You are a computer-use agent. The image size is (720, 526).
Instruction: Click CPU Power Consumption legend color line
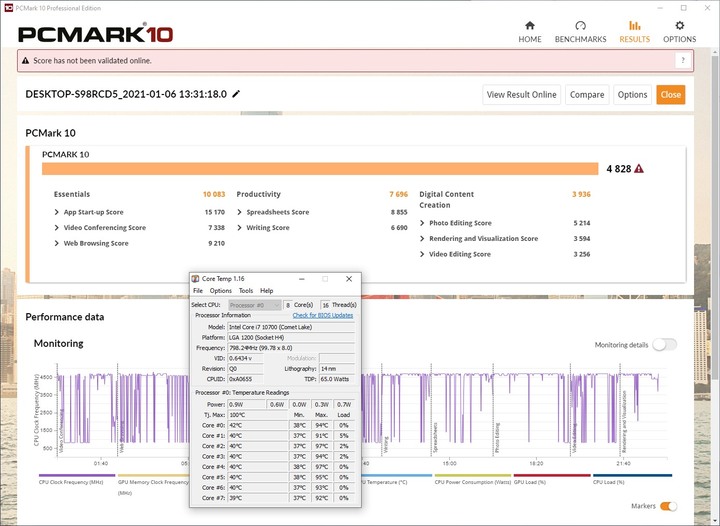473,476
